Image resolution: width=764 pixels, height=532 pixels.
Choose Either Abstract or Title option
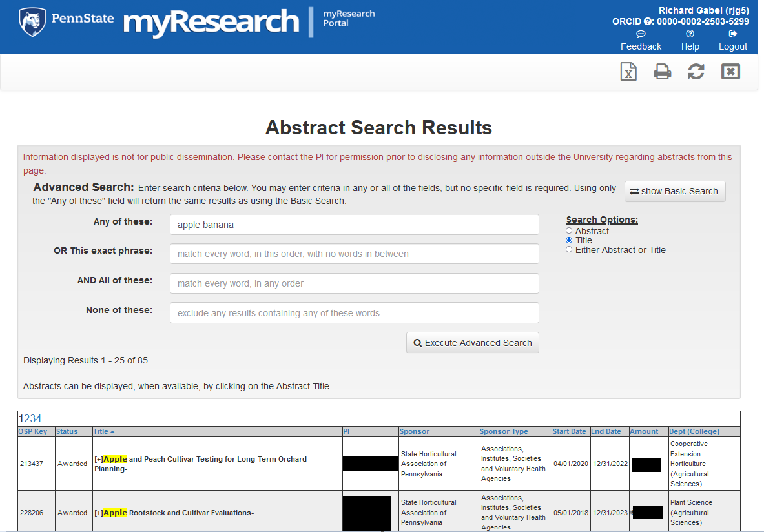coord(569,250)
